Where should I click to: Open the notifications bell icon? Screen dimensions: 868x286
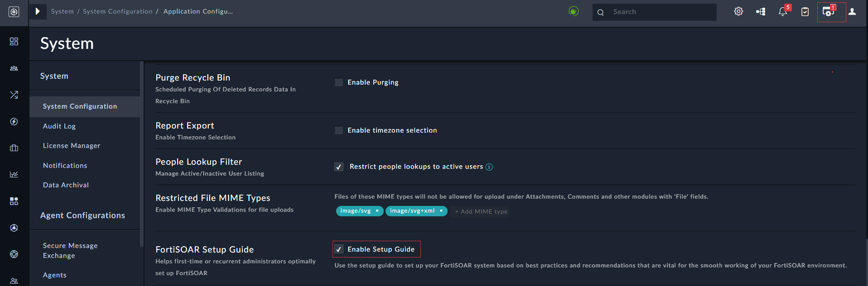[x=782, y=12]
